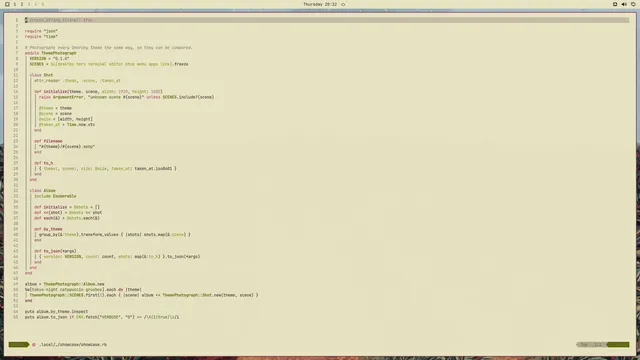Switch to workspace 5 in the top bar
The height and width of the screenshot is (360, 640).
[x=42, y=4]
